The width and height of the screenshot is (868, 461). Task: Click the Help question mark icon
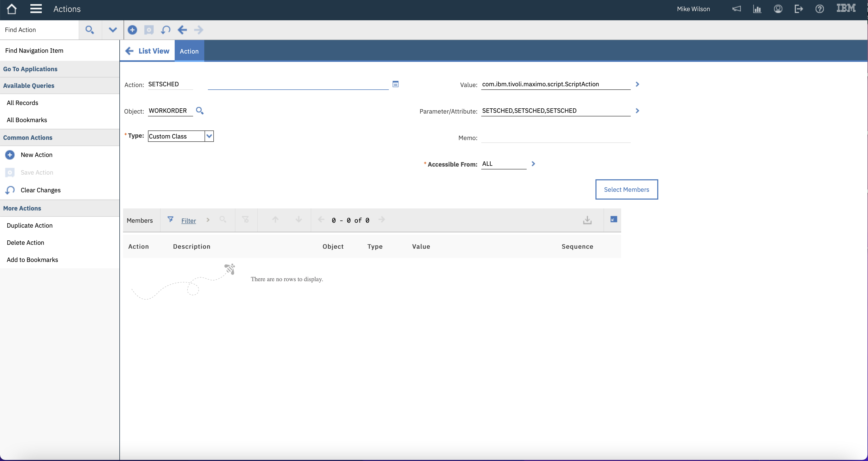coord(819,9)
